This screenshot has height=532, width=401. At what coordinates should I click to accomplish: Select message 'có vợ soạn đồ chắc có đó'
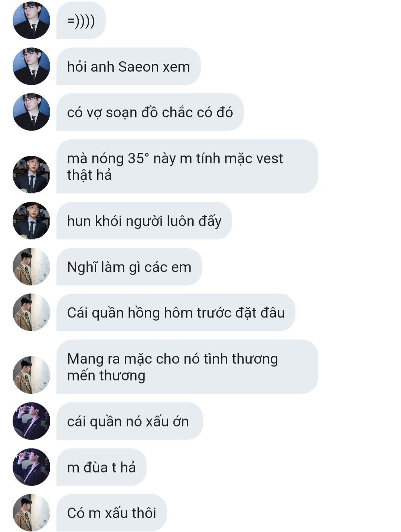(150, 112)
